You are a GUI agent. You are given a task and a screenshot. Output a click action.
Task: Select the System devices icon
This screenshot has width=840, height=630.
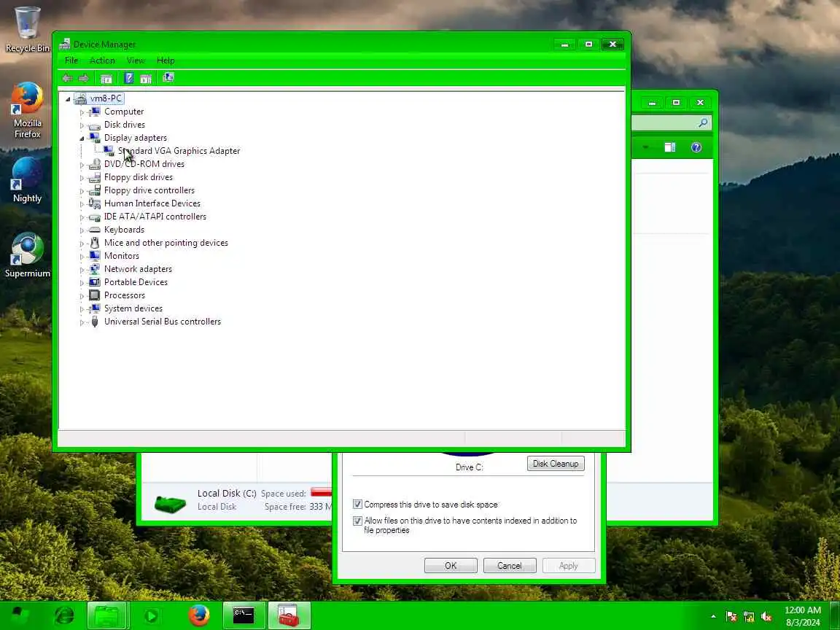[94, 308]
